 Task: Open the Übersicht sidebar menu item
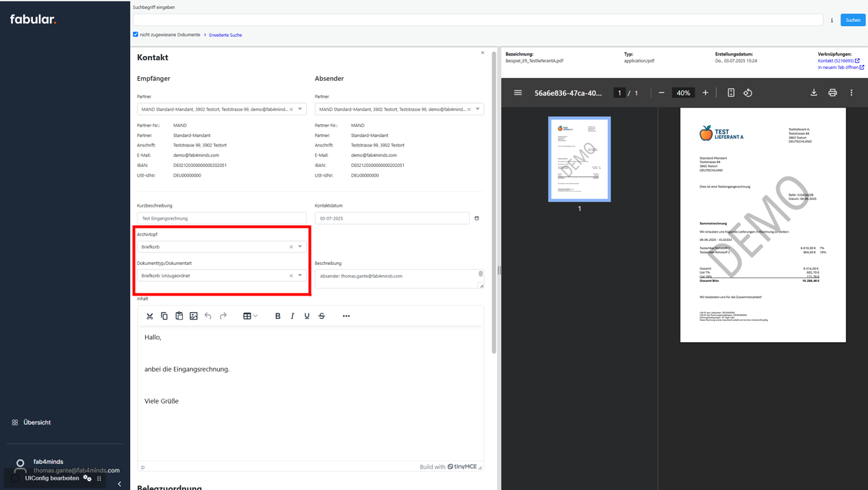click(37, 423)
